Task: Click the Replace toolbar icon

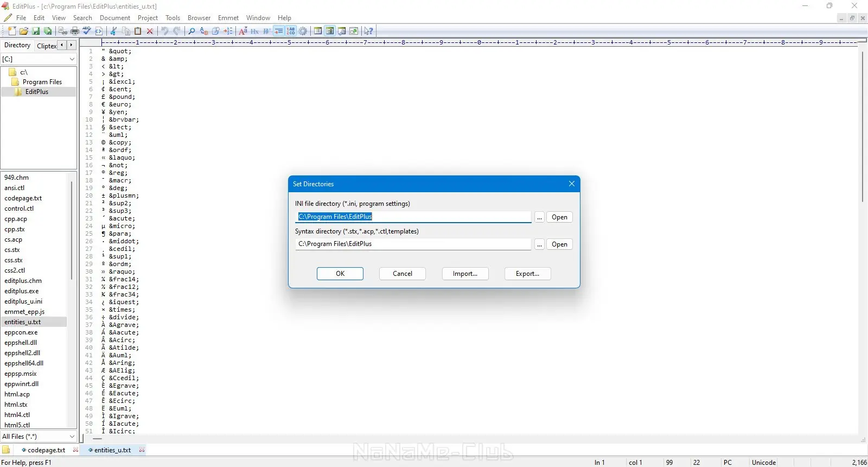Action: tap(204, 31)
